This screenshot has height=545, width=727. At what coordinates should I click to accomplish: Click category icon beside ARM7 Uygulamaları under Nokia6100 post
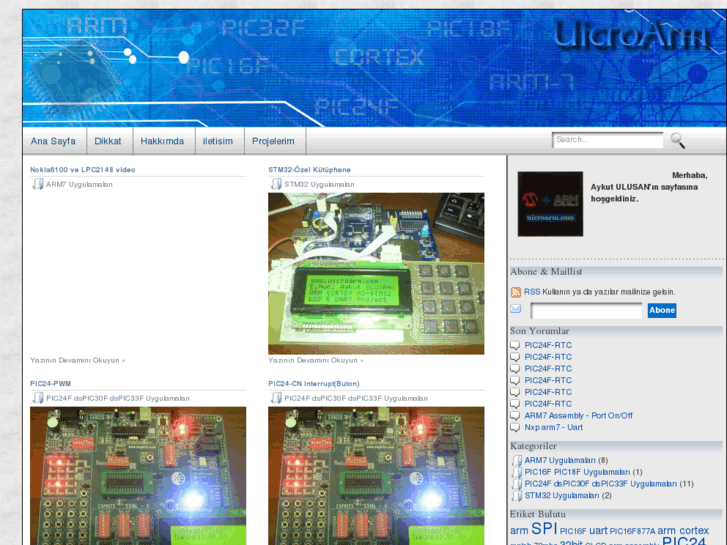coord(38,184)
